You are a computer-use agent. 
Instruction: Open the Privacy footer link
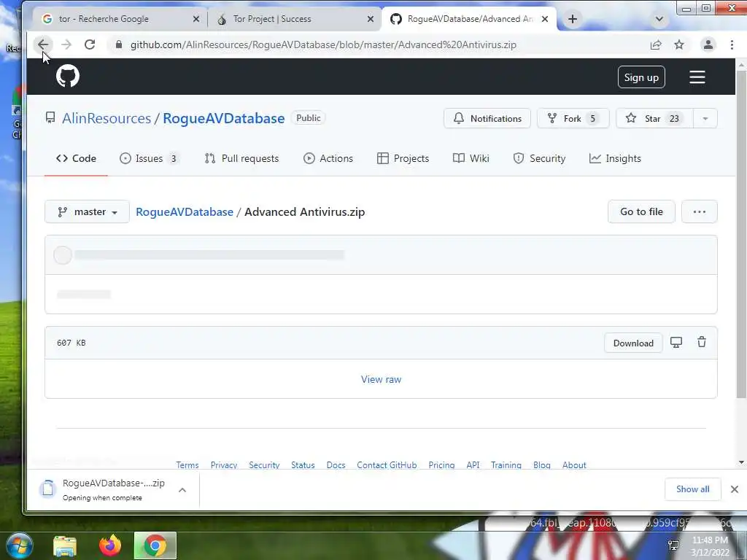pos(224,464)
